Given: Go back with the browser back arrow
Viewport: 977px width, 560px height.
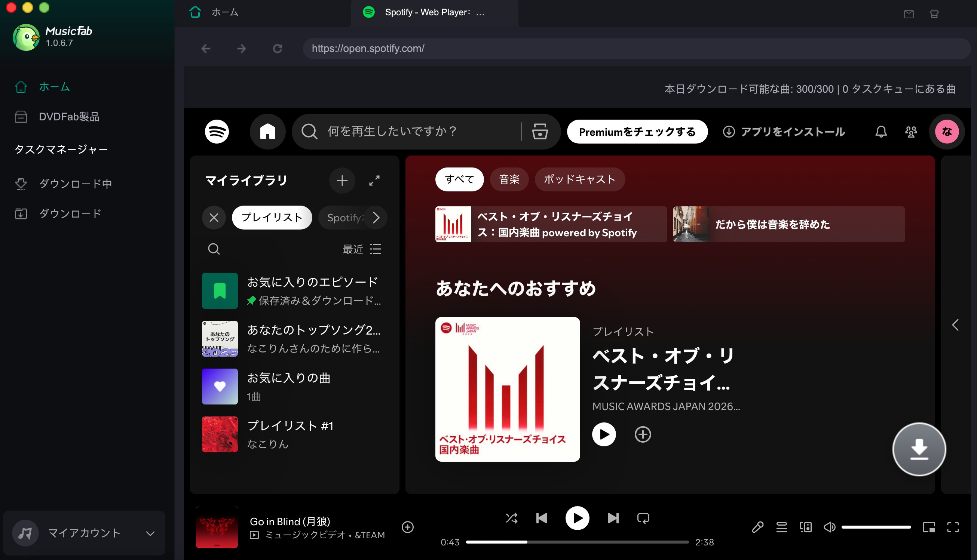Looking at the screenshot, I should click(206, 49).
